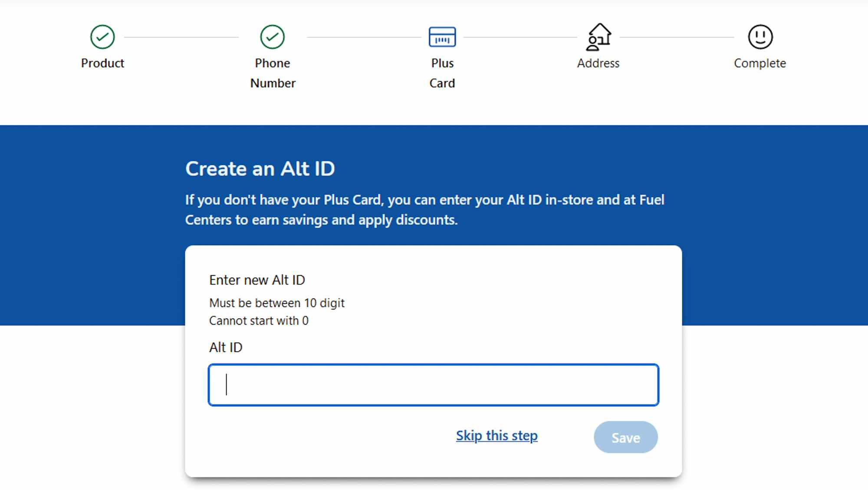Go to the Product step label
This screenshot has width=868, height=490.
[102, 63]
